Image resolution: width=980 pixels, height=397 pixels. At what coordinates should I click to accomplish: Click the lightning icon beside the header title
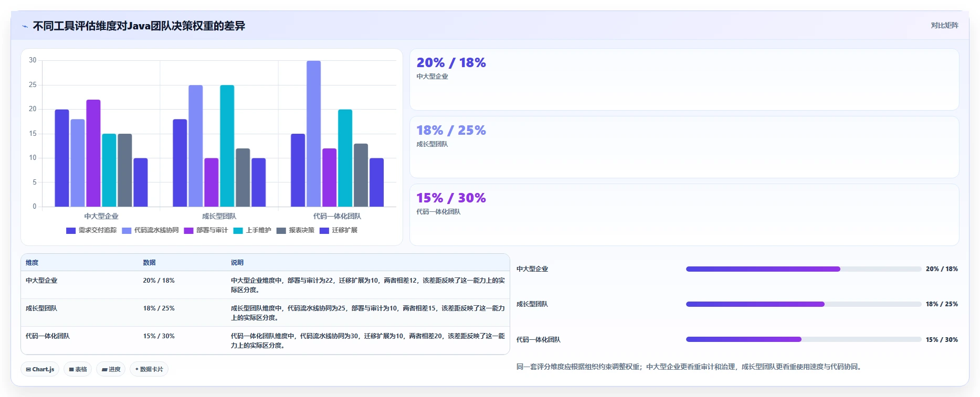pos(25,26)
